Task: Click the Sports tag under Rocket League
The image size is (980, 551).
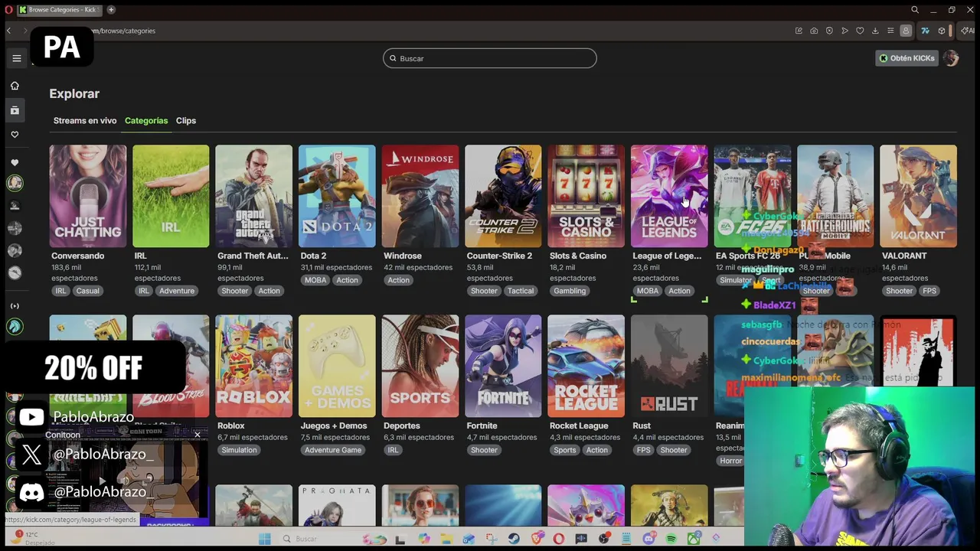Action: click(564, 450)
